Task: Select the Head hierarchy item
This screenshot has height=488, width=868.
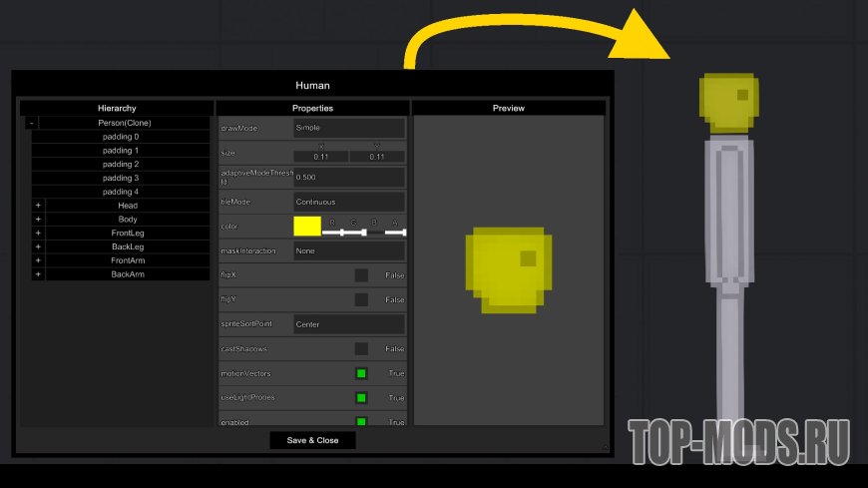Action: pyautogui.click(x=128, y=206)
